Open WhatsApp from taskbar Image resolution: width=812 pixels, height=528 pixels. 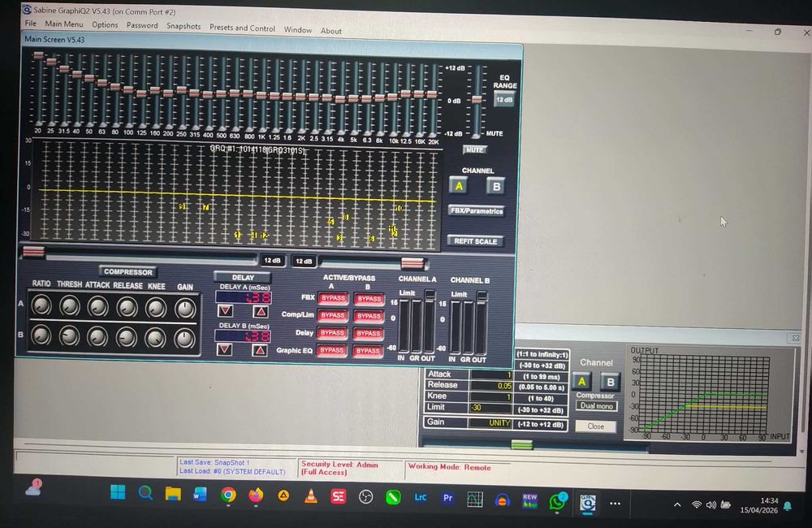tap(558, 501)
